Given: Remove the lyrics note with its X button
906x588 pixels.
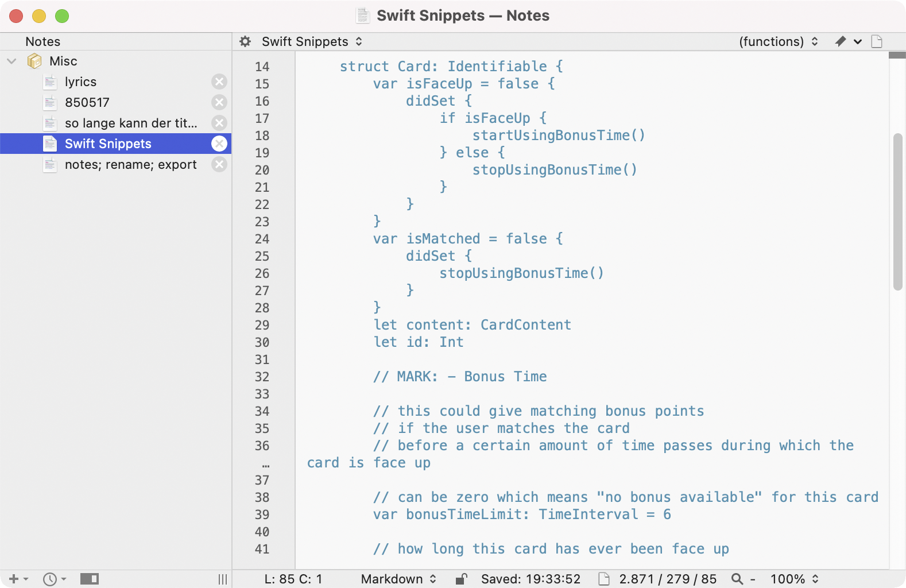Looking at the screenshot, I should 219,82.
